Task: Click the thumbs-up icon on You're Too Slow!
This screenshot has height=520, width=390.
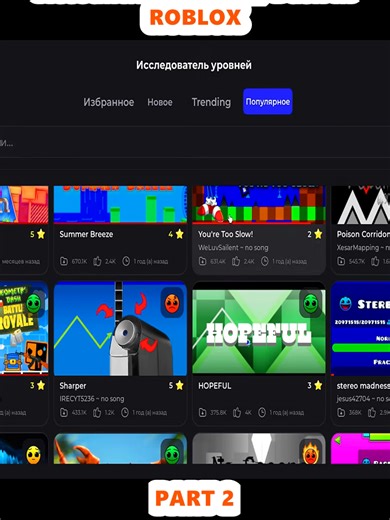Action: pyautogui.click(x=236, y=261)
